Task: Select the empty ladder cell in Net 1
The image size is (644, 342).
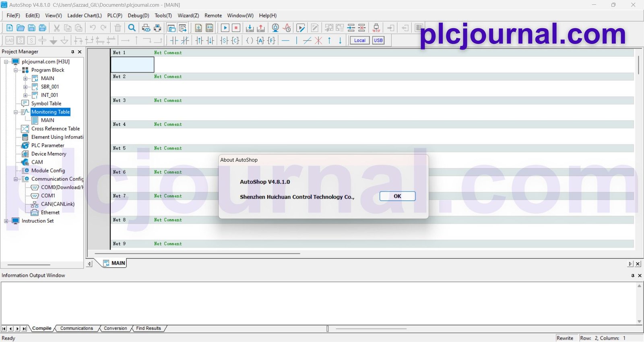Action: [x=132, y=64]
